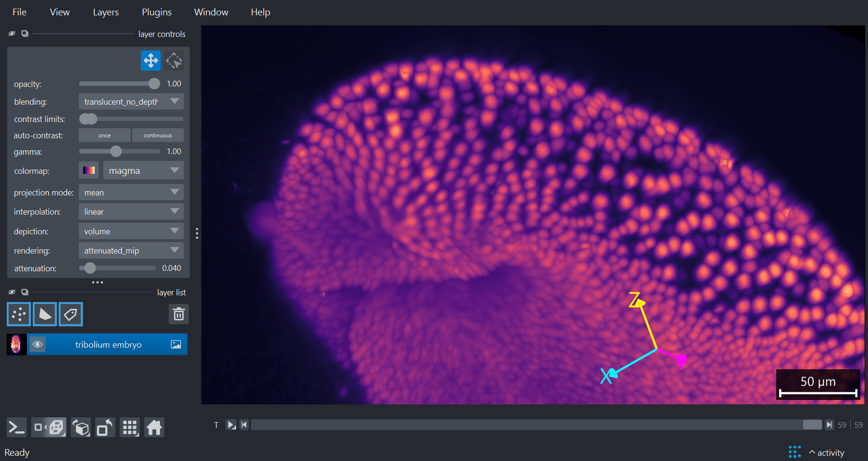868x461 pixels.
Task: Click the T axis label
Action: point(216,425)
